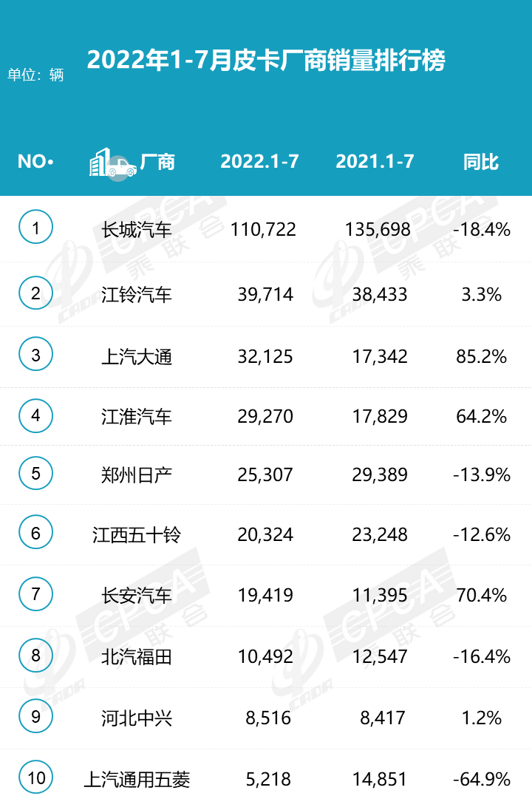The image size is (532, 810).
Task: Click the 2021.1-7 column header
Action: 375,162
